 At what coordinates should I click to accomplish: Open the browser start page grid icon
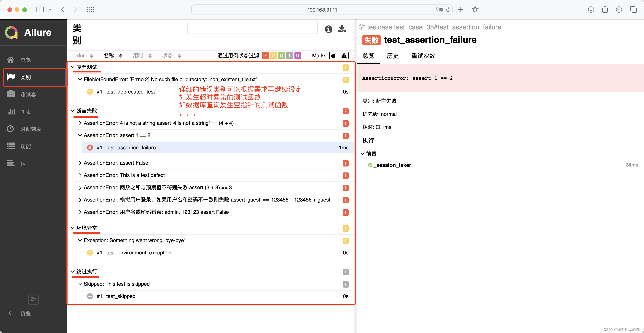click(x=90, y=10)
